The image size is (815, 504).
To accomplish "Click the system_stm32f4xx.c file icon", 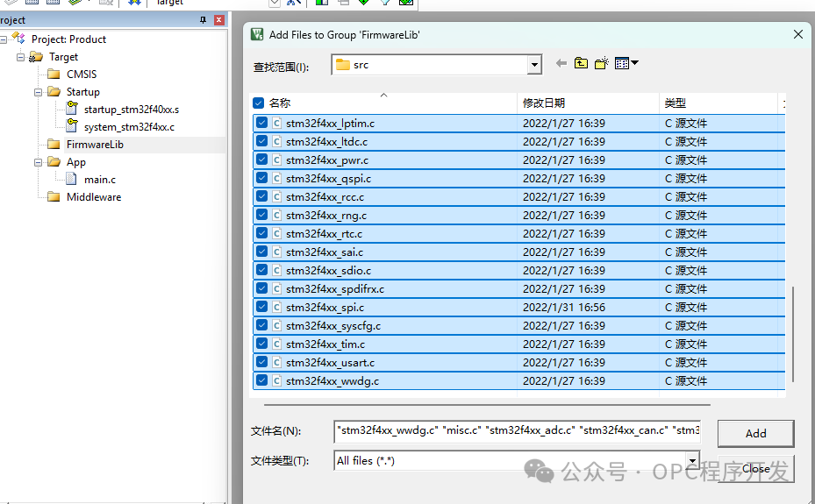I will pyautogui.click(x=72, y=125).
